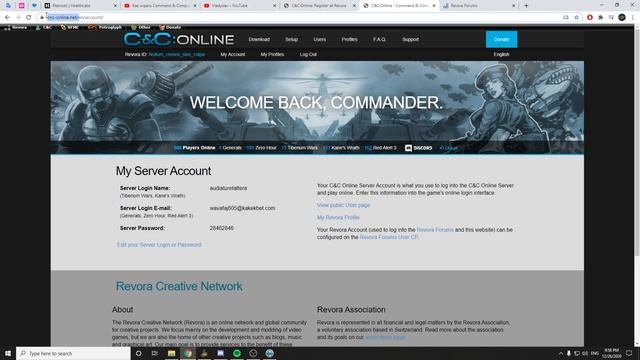Open Task View on the taskbar
Screen dimensions: 640x360
(155, 353)
